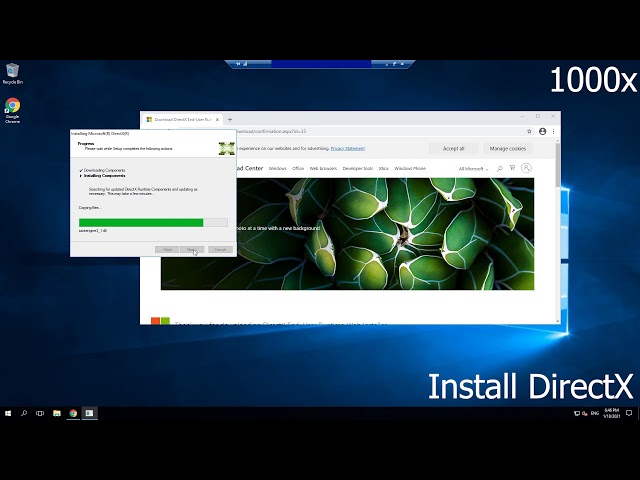Click the remote session connection bar
Screen dimensions: 640x480
point(320,64)
